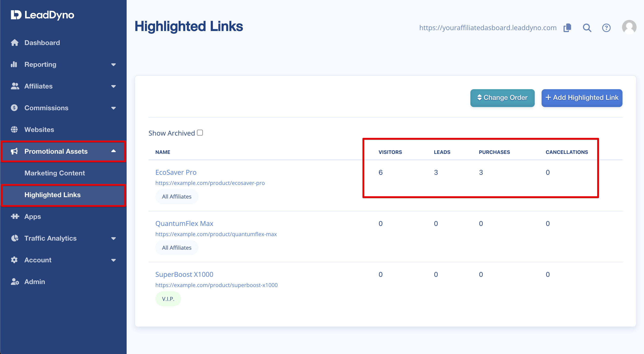Expand the Affiliates menu arrow
The image size is (644, 354).
[x=114, y=86]
